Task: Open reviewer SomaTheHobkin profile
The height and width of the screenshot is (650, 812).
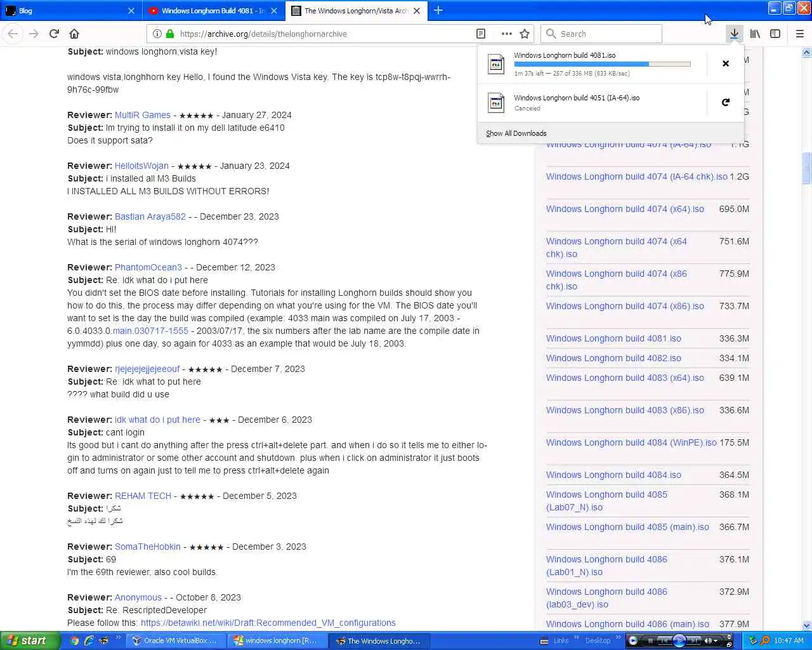Action: click(x=148, y=547)
